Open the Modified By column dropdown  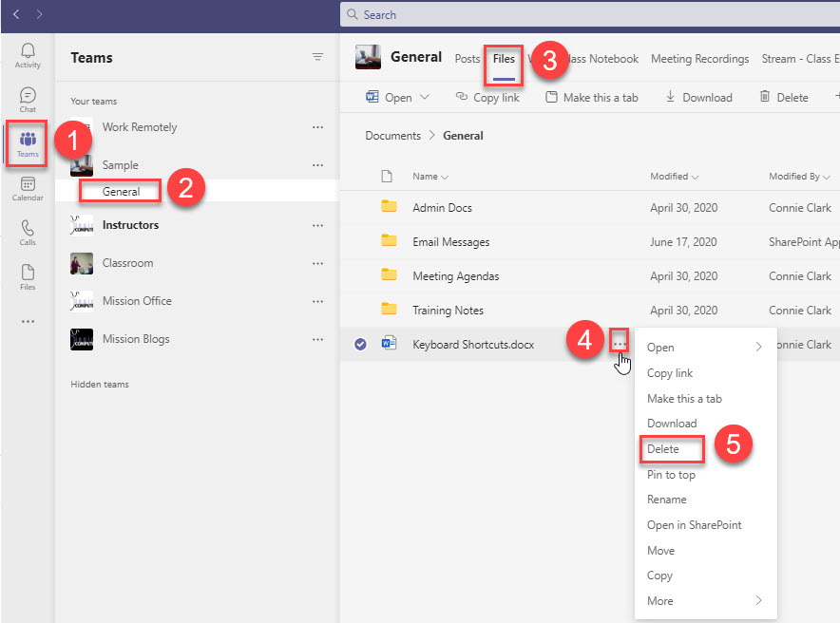click(799, 177)
